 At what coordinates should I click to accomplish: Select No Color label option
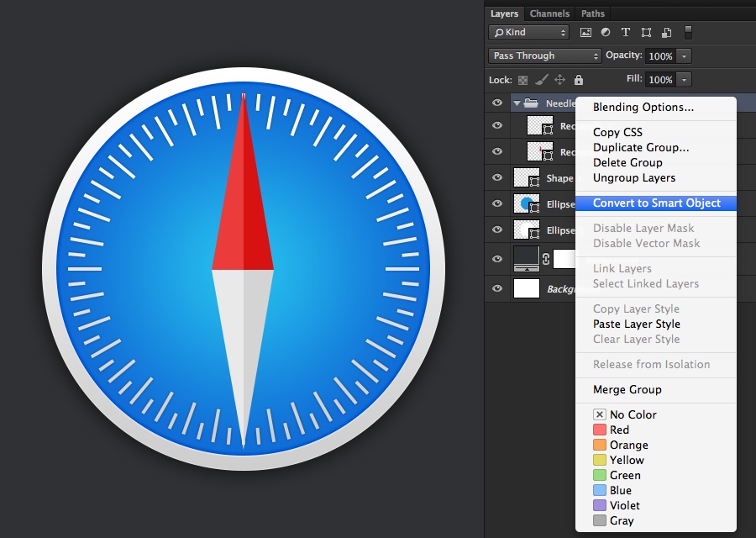[656, 414]
